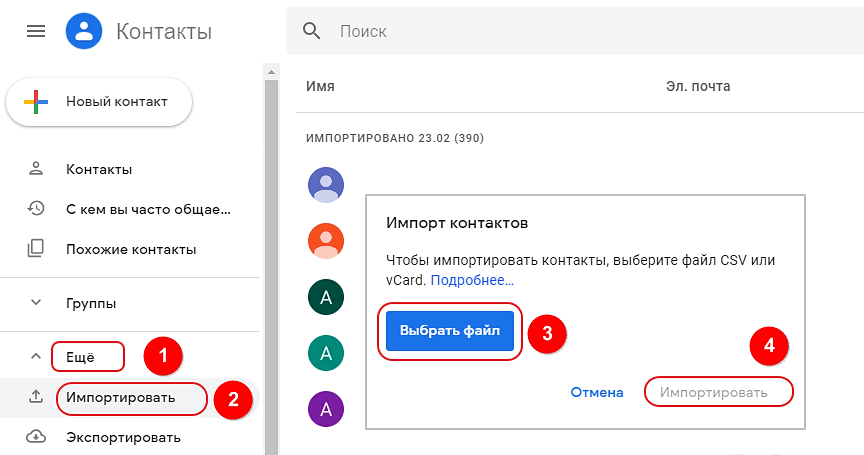Click the Похожие контакты duplicate icon

[36, 249]
